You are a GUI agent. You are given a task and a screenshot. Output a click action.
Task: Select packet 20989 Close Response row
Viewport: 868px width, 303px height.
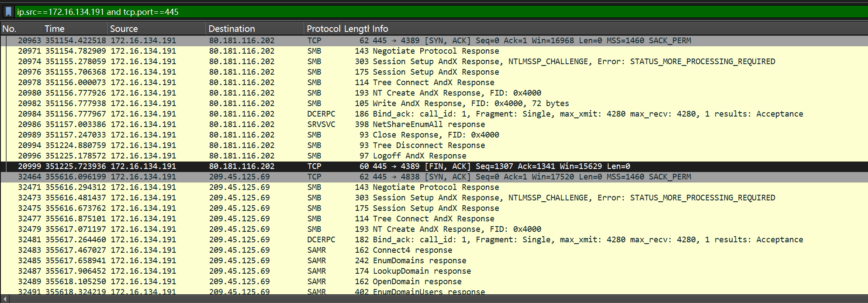[x=434, y=135]
